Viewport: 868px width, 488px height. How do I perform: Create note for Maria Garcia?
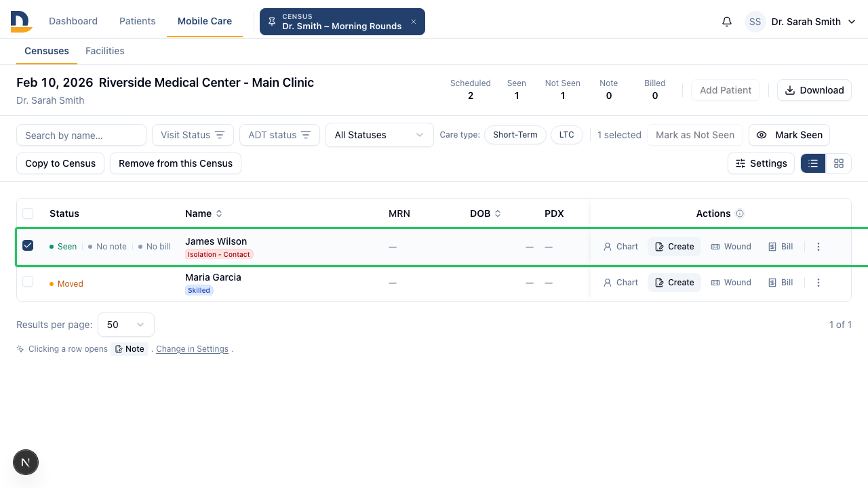click(x=674, y=283)
